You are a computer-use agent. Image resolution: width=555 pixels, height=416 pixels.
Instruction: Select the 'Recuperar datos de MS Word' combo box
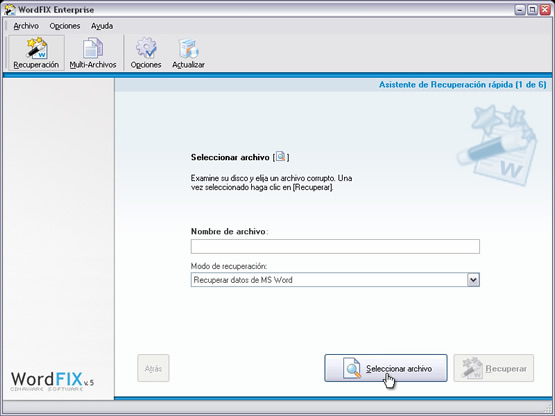pos(335,280)
